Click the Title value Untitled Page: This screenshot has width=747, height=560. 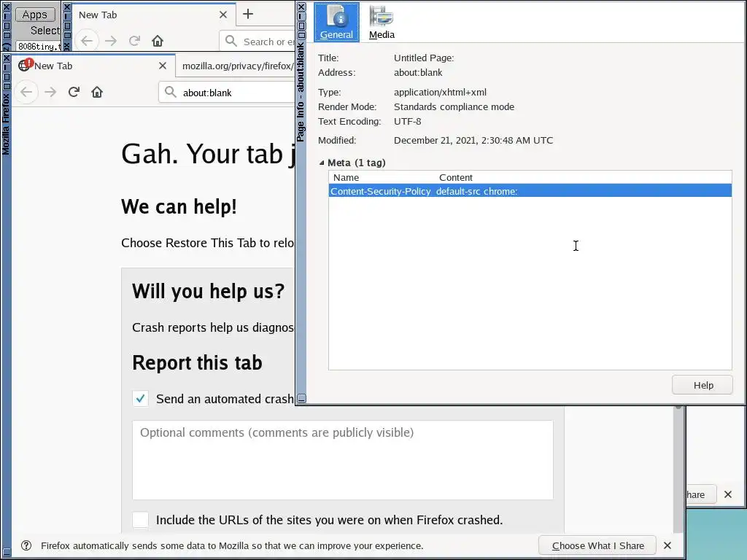tap(424, 58)
